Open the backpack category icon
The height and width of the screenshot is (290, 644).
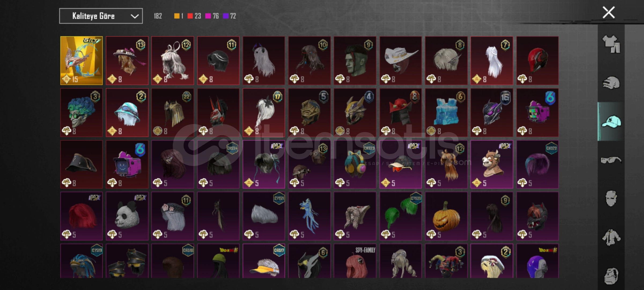(611, 276)
